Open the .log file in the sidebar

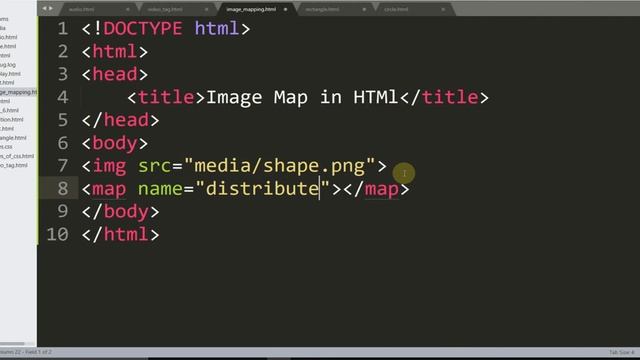[8, 65]
